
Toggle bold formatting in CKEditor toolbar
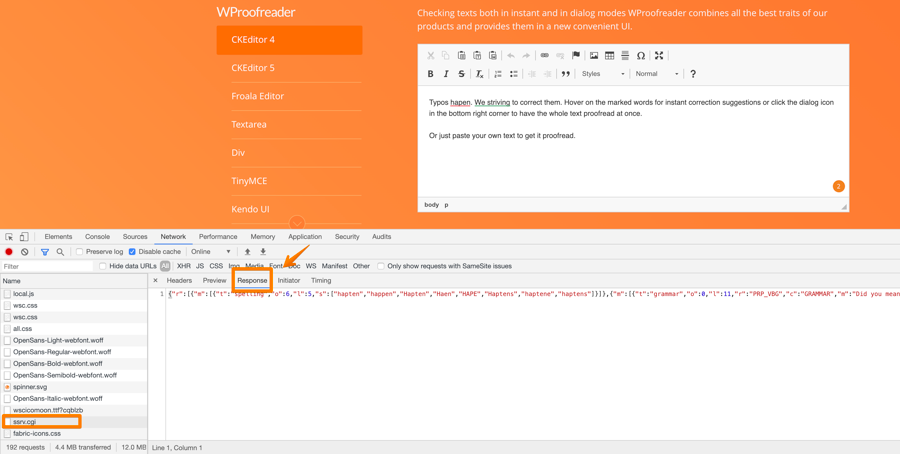[x=431, y=74]
